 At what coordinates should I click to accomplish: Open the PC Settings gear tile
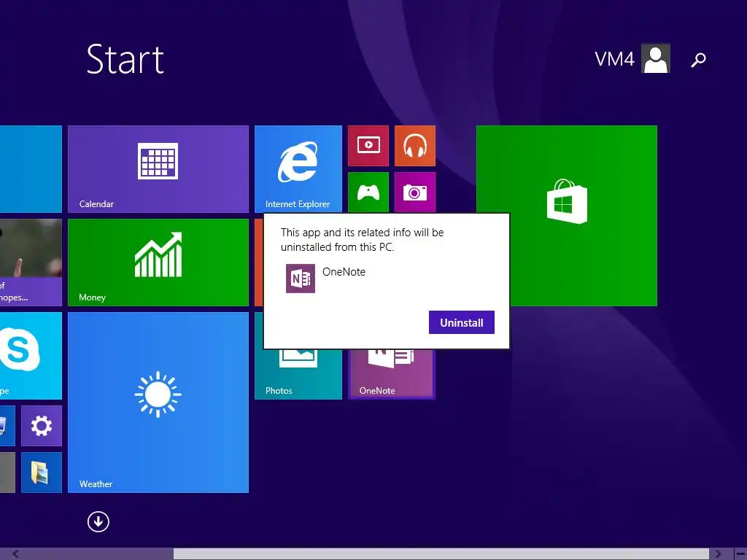click(x=42, y=426)
